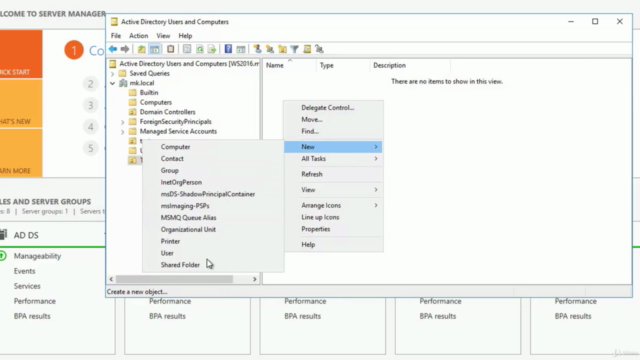Screen dimensions: 640x360
Task: Refresh the view with the green-arrow icon
Action: [200, 49]
